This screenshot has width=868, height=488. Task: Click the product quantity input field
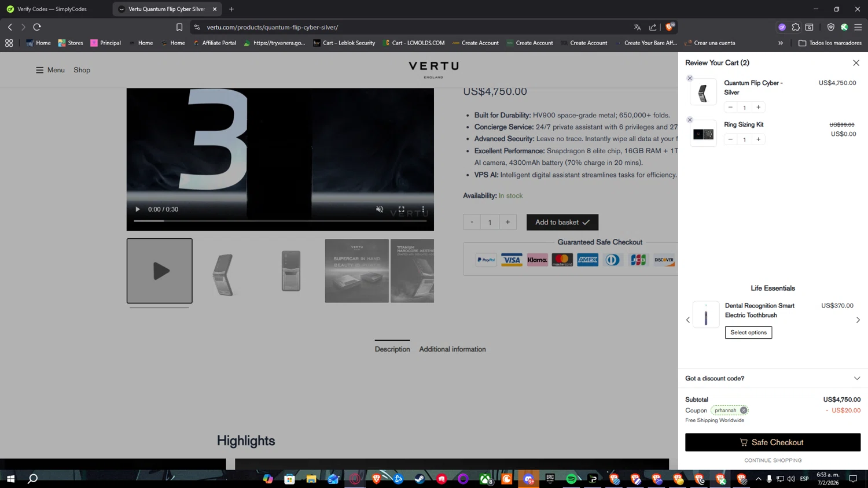click(490, 222)
